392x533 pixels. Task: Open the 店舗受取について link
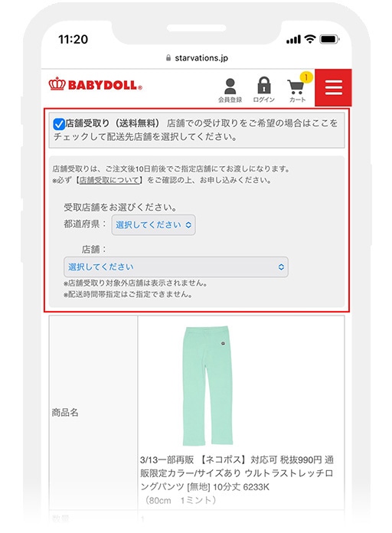click(109, 180)
